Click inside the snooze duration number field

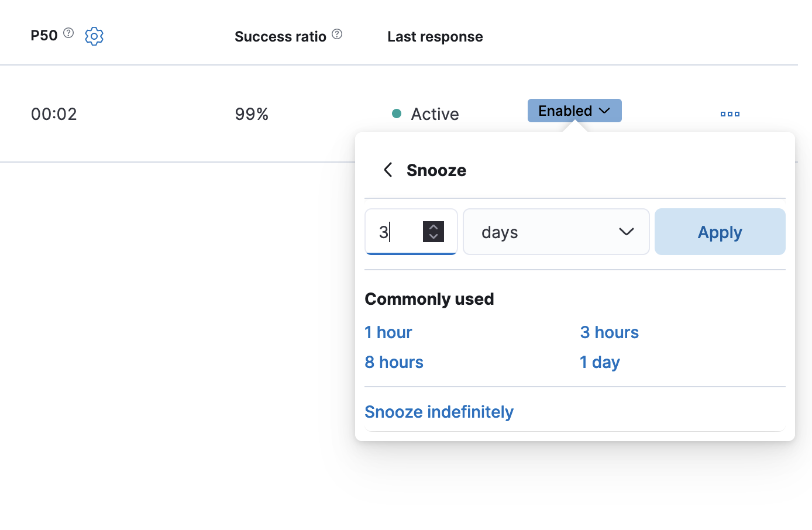[398, 232]
